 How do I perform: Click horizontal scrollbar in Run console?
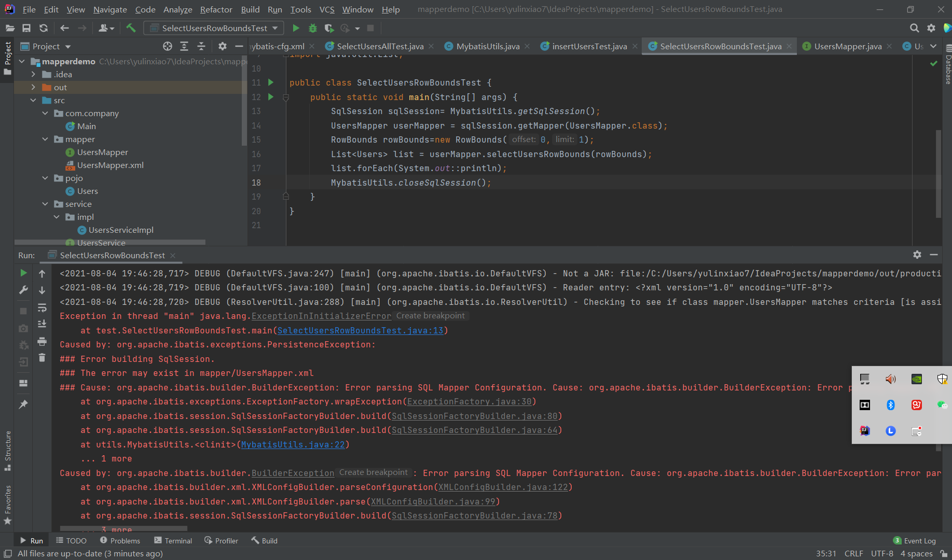123,528
